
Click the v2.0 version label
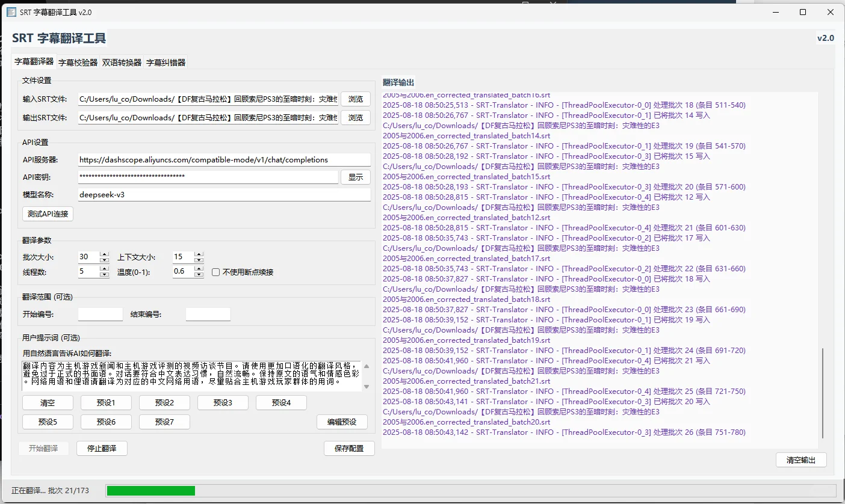coord(826,38)
